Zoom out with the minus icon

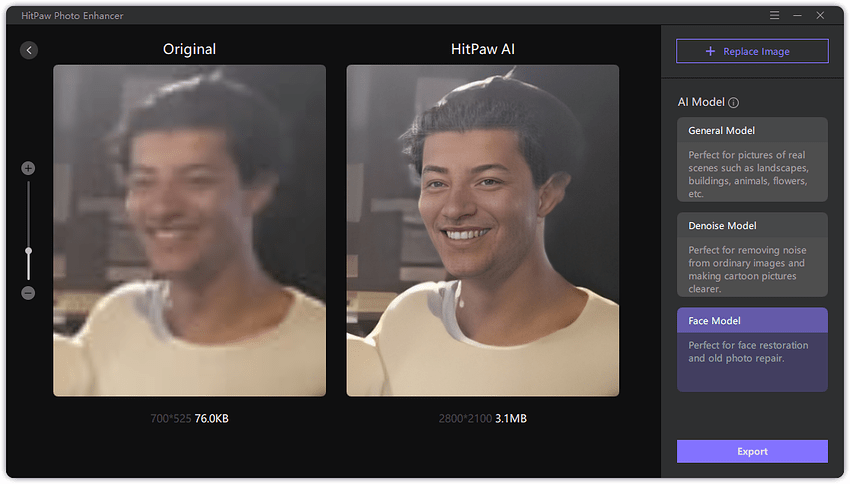pyautogui.click(x=28, y=293)
